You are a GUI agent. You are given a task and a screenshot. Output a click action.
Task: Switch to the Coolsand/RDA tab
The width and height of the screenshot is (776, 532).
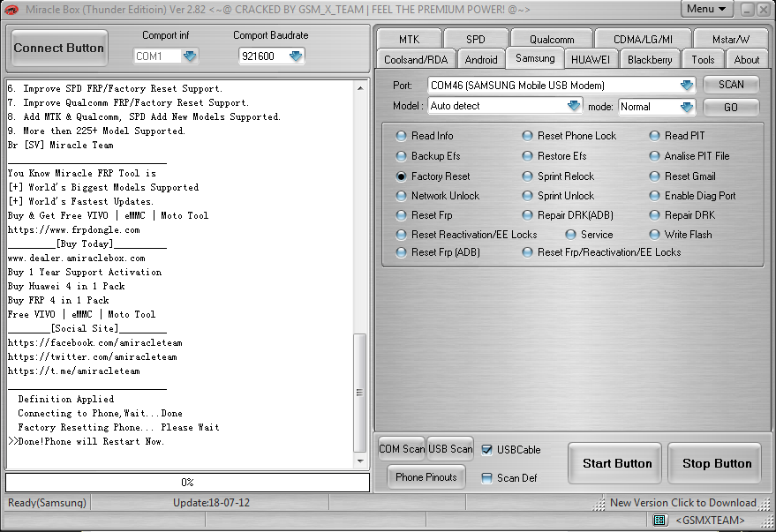pos(416,59)
